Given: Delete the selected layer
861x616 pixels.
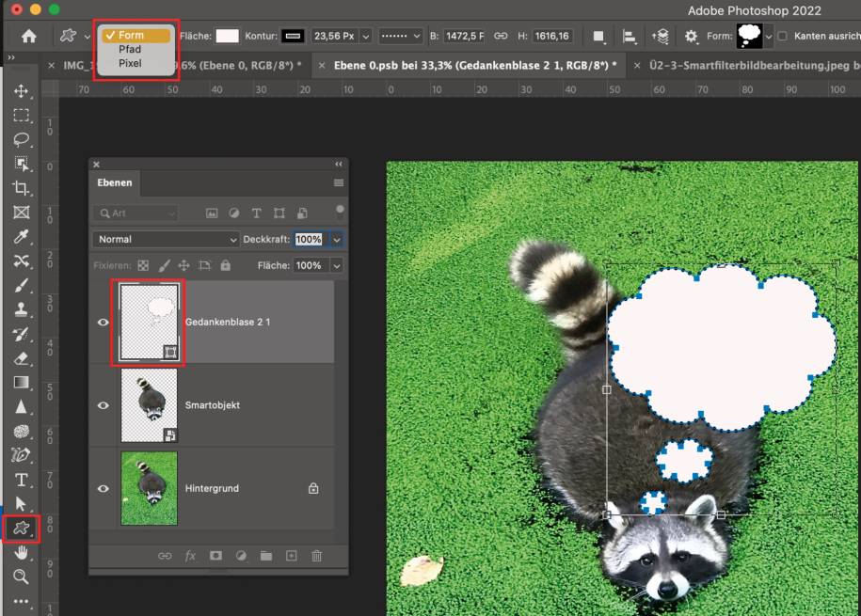Looking at the screenshot, I should [x=317, y=556].
